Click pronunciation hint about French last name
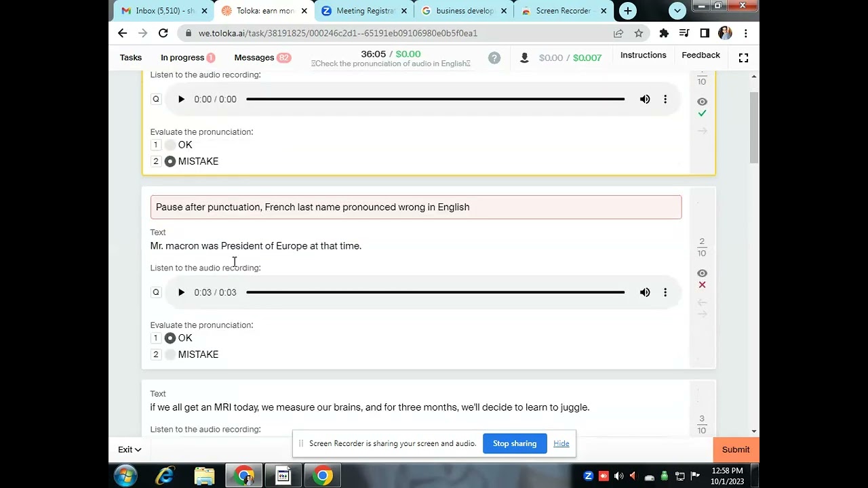 pos(416,207)
